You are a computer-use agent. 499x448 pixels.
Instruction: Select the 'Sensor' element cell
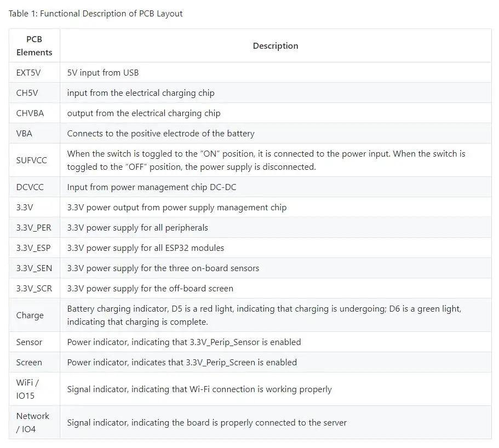pos(35,342)
